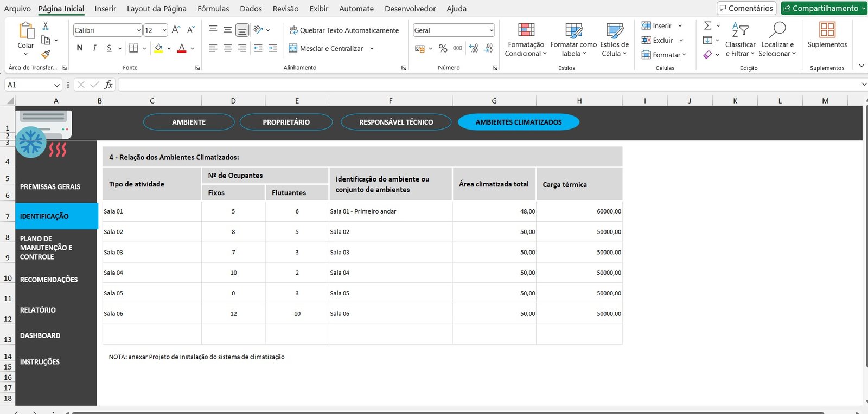This screenshot has height=414, width=868.
Task: Click the Compartilhamento button
Action: coord(824,8)
